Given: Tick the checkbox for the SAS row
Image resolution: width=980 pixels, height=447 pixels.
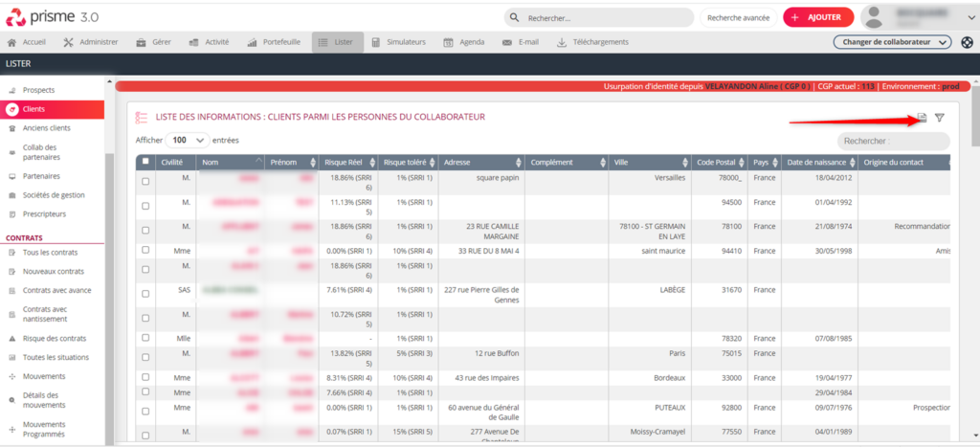Looking at the screenshot, I should tap(145, 293).
